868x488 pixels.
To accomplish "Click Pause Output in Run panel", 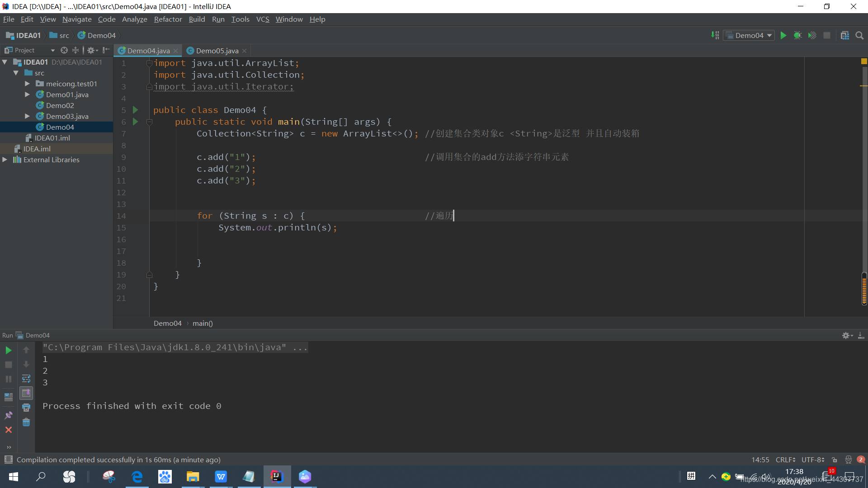I will coord(9,379).
